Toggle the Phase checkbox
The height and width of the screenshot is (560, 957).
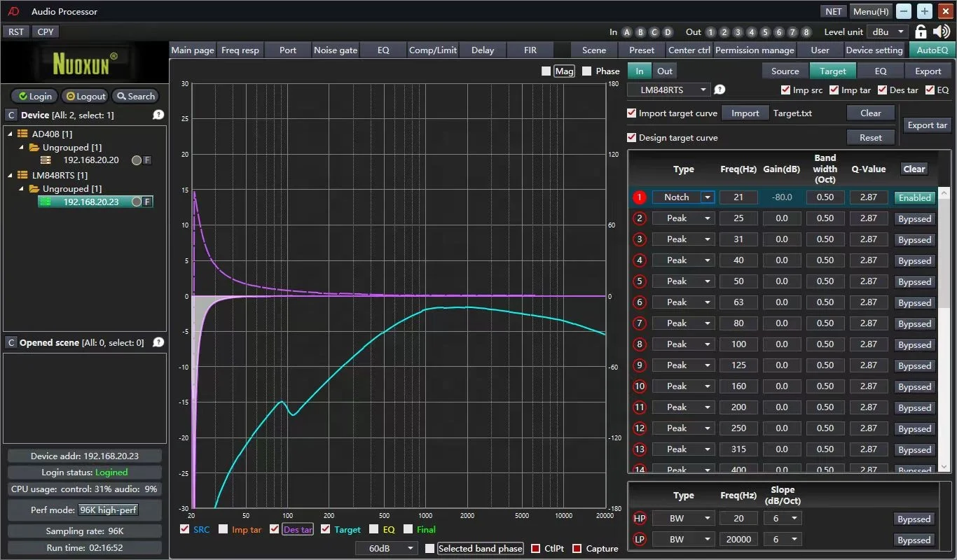pyautogui.click(x=587, y=71)
